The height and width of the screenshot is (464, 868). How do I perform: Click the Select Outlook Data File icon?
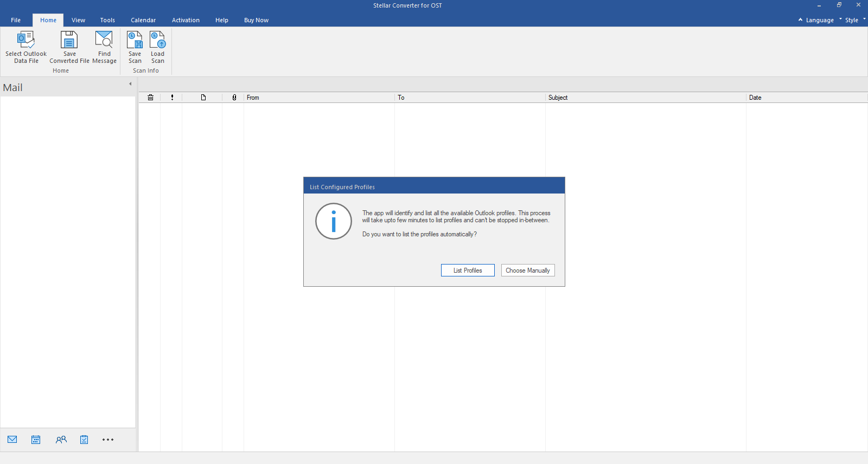click(26, 41)
